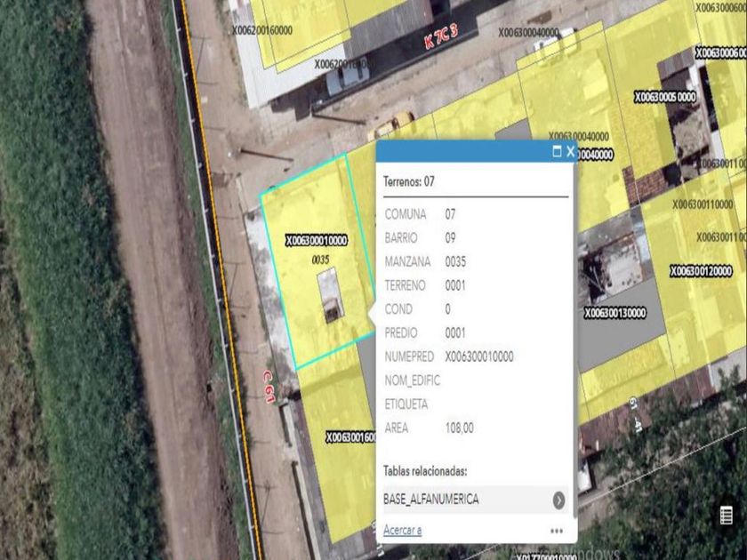Screen dimensions: 747x560
Task: Click the TERRENO value 0001
Action: [455, 285]
